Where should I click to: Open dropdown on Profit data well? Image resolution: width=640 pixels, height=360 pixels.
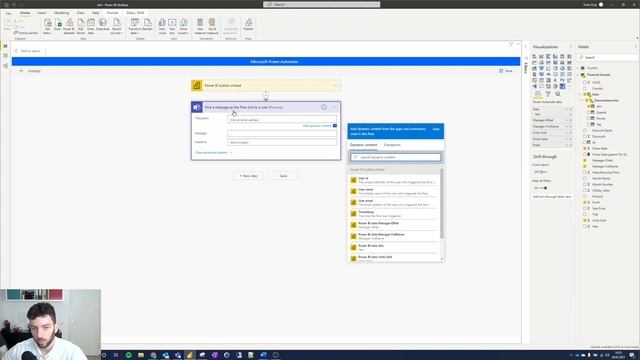tap(567, 145)
